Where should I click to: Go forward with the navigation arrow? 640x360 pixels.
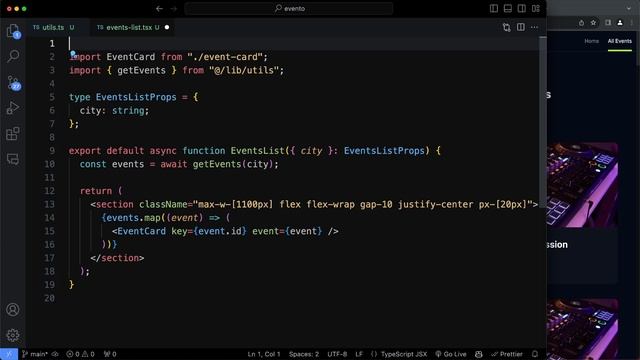[174, 9]
